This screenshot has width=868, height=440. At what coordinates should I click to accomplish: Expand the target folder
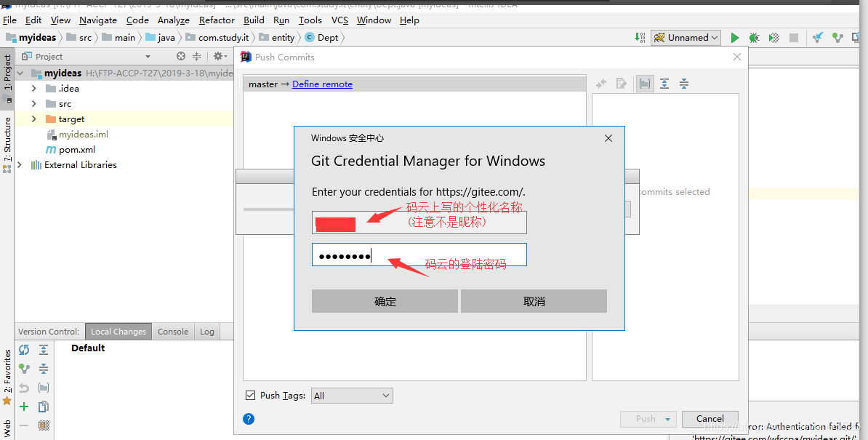point(33,119)
